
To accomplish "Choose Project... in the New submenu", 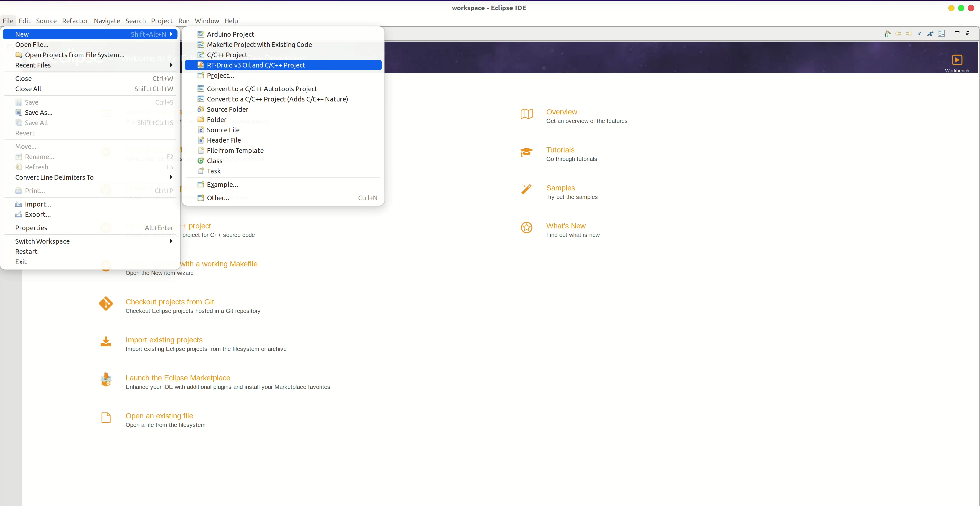I will click(283, 75).
